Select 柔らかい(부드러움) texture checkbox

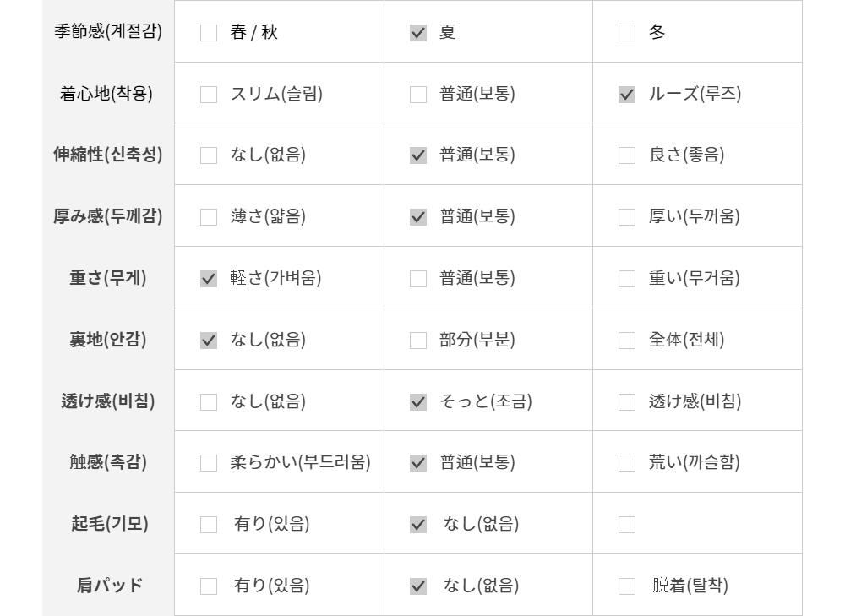click(x=209, y=463)
